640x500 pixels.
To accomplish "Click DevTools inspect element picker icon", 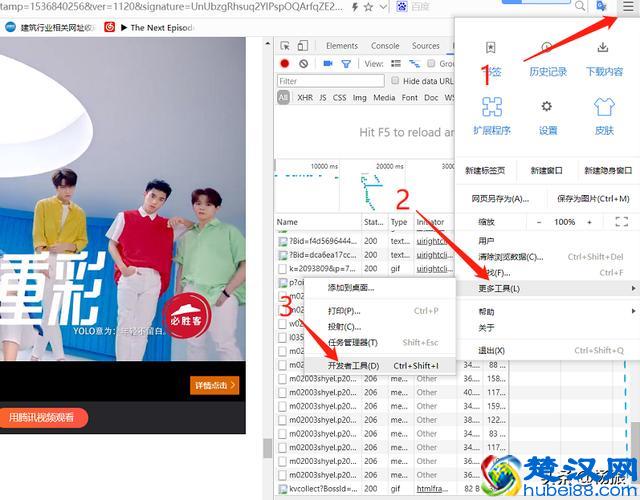I will [x=285, y=46].
